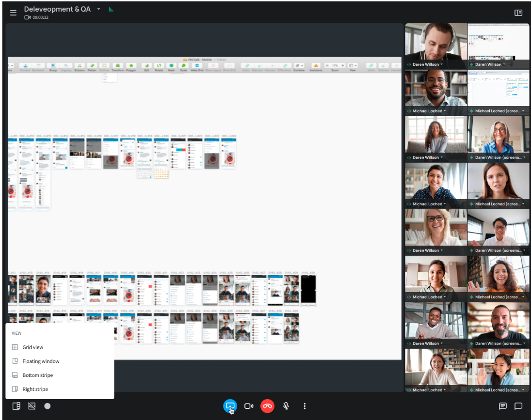Screen dimensions: 531x420
Task: Open the hamburger menu
Action: [x=13, y=13]
